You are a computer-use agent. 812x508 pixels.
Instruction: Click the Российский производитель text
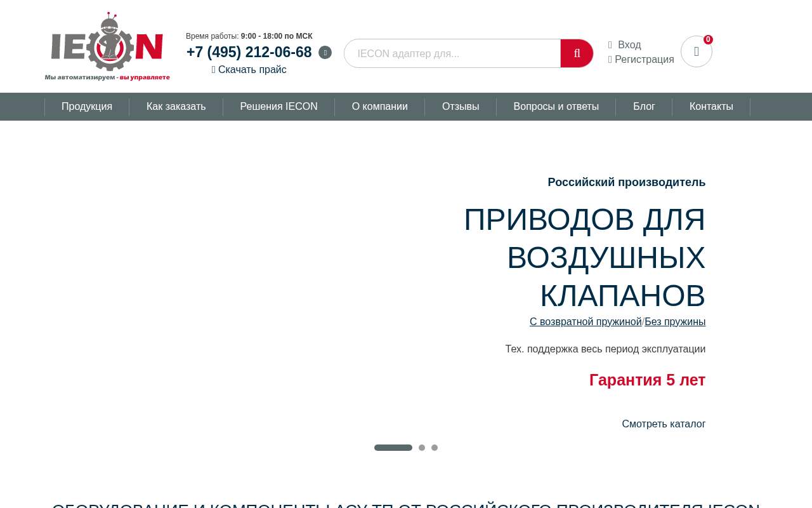pos(627,182)
